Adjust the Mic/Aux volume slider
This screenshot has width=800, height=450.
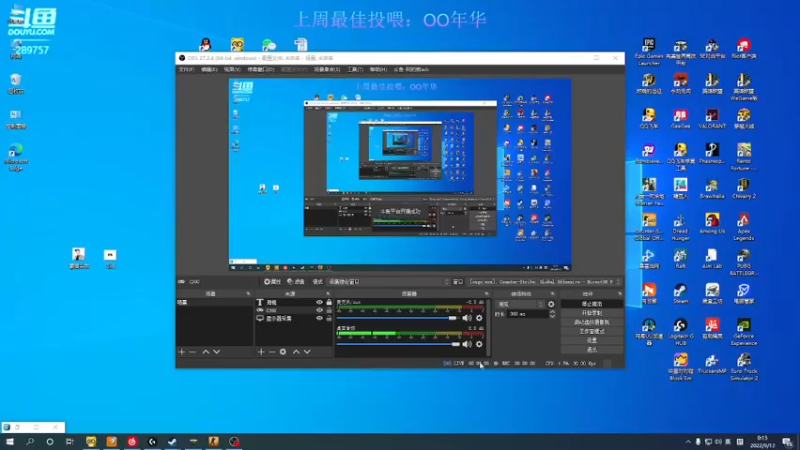tap(397, 318)
